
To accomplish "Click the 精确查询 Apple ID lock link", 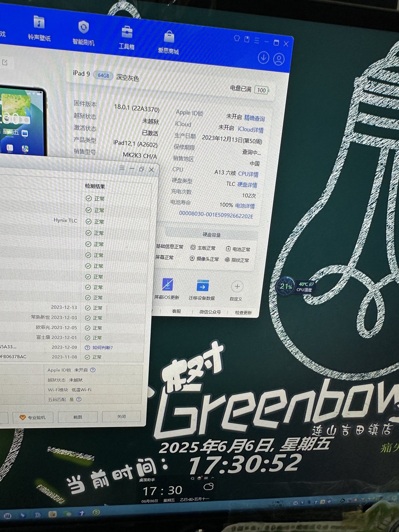I will pyautogui.click(x=254, y=118).
